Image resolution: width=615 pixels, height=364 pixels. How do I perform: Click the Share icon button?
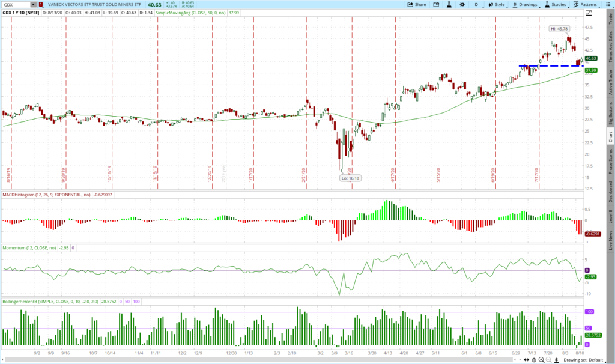click(x=417, y=5)
